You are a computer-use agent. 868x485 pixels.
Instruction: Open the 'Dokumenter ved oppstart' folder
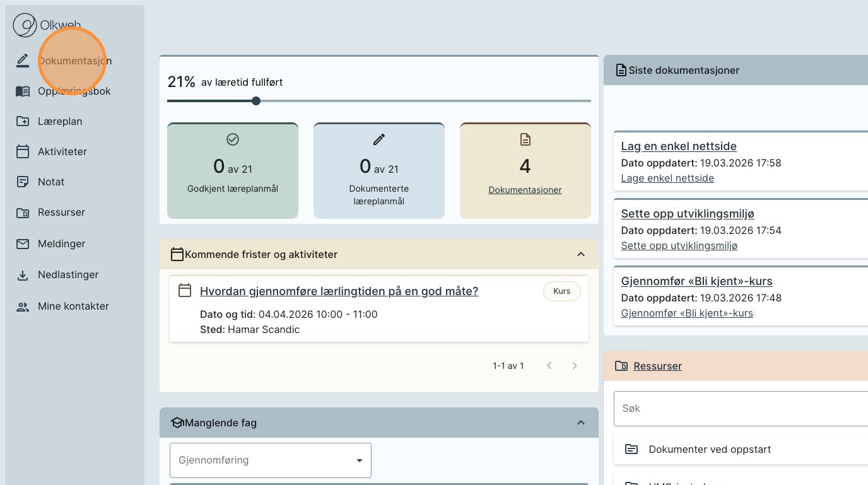[x=710, y=450]
